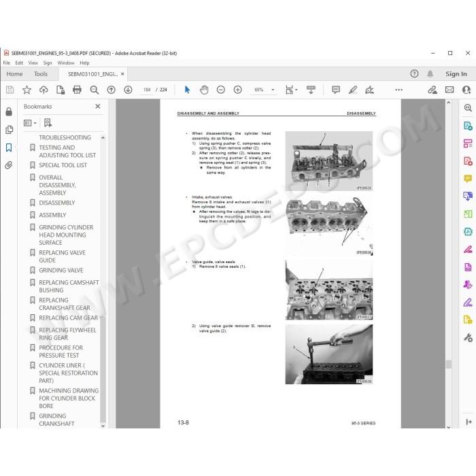Open the REPLACING CAMSHAFT BUSHING bookmark

(x=69, y=286)
